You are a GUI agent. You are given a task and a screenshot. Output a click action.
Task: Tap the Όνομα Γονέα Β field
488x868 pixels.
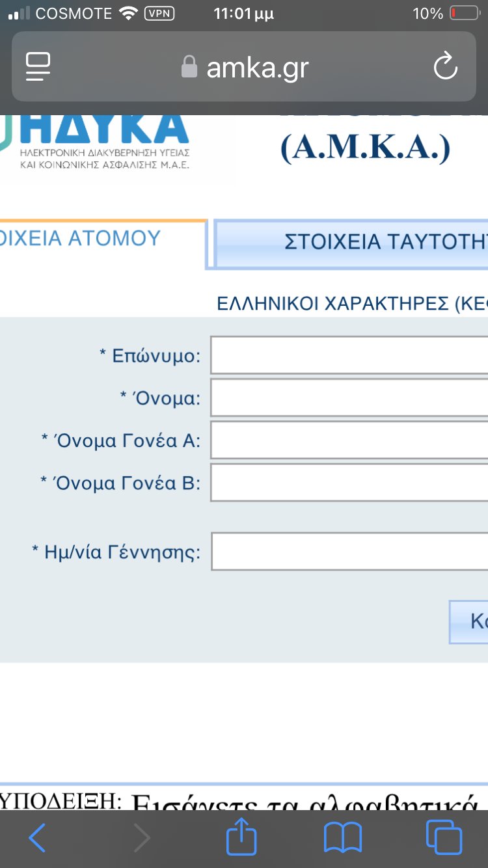349,482
